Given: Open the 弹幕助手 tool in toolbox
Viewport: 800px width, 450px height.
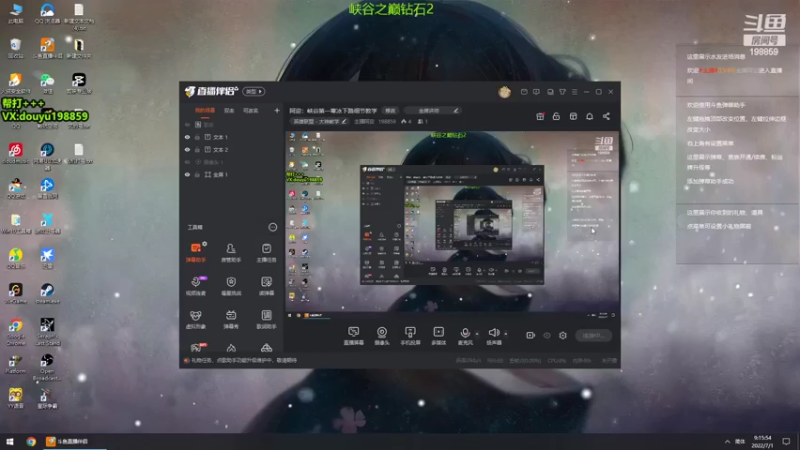Looking at the screenshot, I should pos(196,253).
